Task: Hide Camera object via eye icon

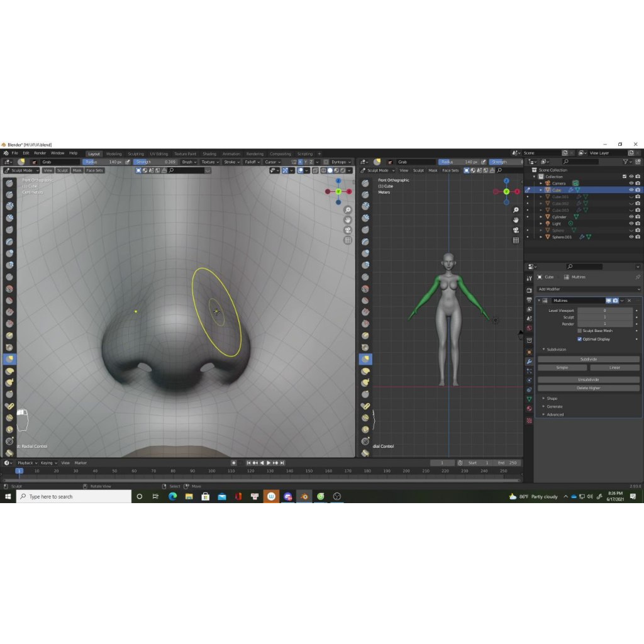Action: pyautogui.click(x=631, y=183)
